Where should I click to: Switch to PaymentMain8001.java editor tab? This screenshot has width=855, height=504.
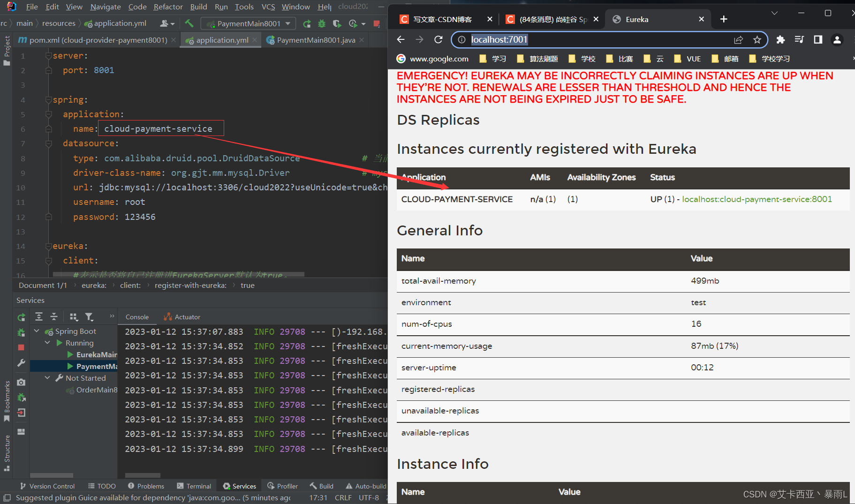316,40
